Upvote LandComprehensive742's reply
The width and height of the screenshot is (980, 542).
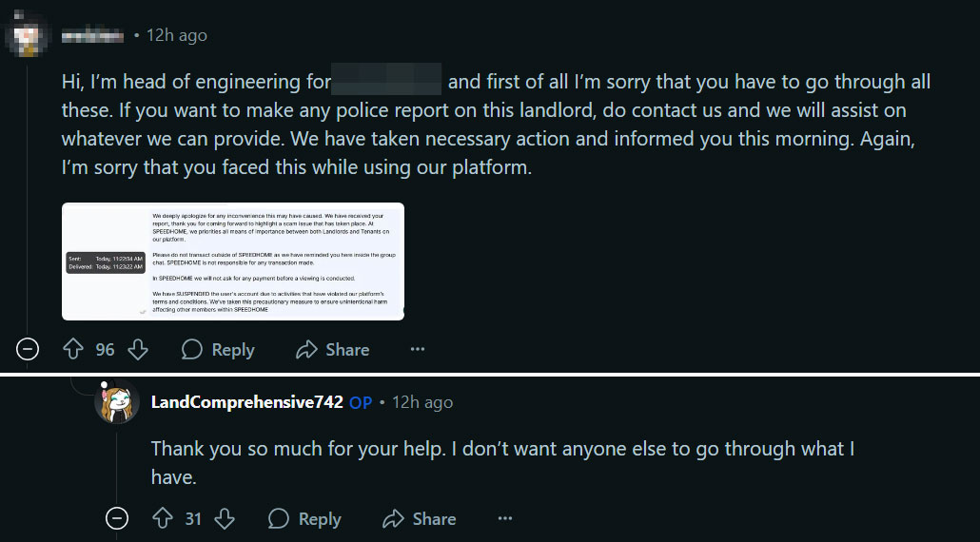[161, 518]
